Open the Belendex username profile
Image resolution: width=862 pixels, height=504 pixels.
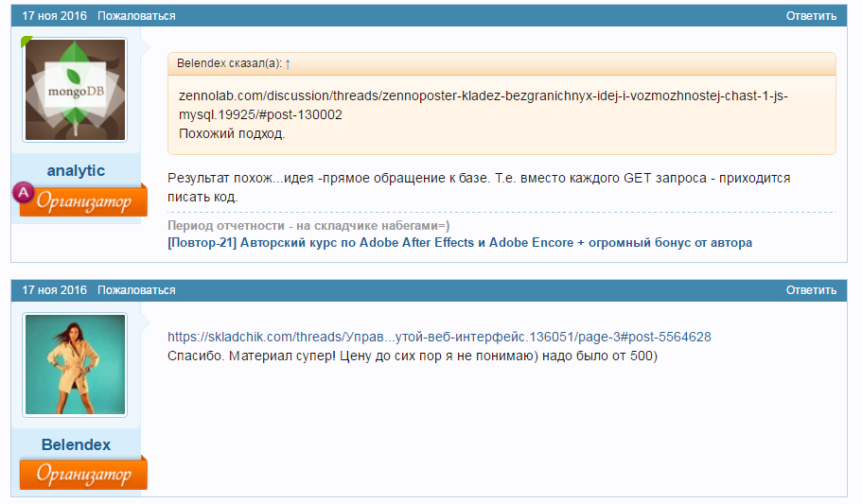point(76,444)
